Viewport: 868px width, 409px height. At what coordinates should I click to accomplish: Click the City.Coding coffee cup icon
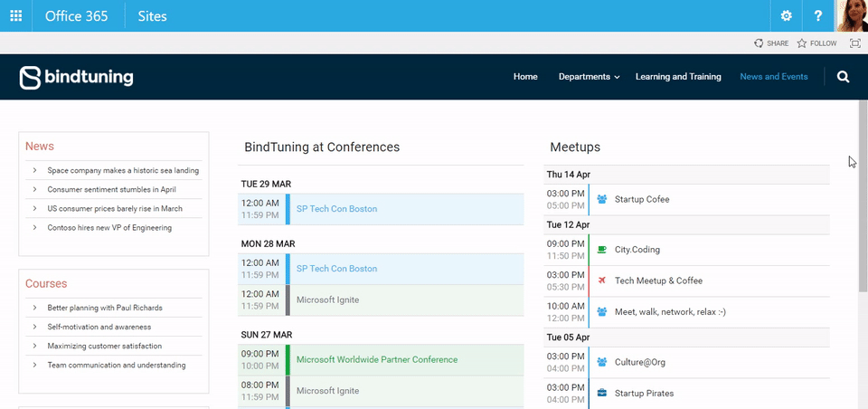coord(602,250)
